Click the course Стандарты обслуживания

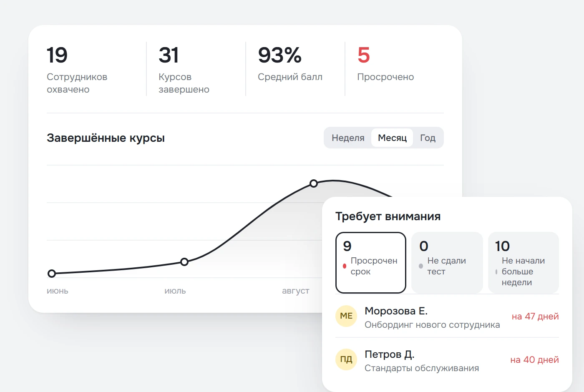(422, 368)
